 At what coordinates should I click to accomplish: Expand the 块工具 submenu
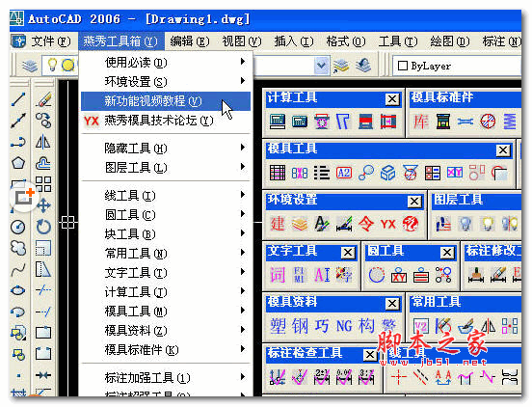166,234
